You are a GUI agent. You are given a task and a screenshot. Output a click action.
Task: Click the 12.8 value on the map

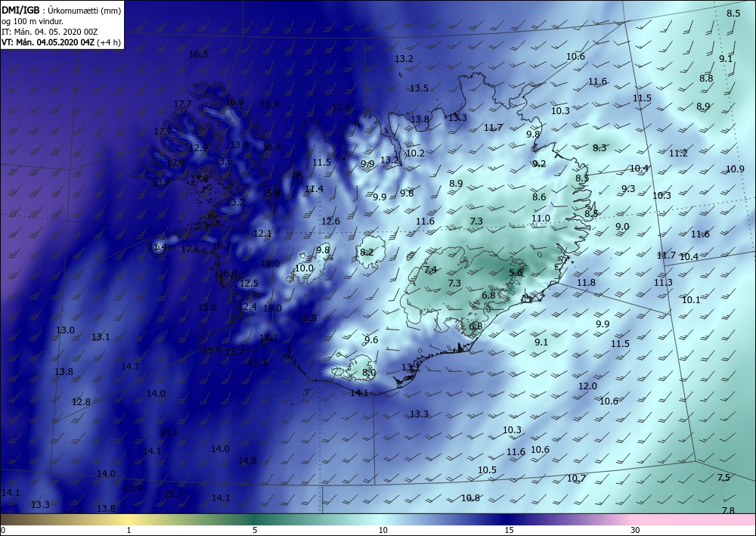(x=81, y=402)
